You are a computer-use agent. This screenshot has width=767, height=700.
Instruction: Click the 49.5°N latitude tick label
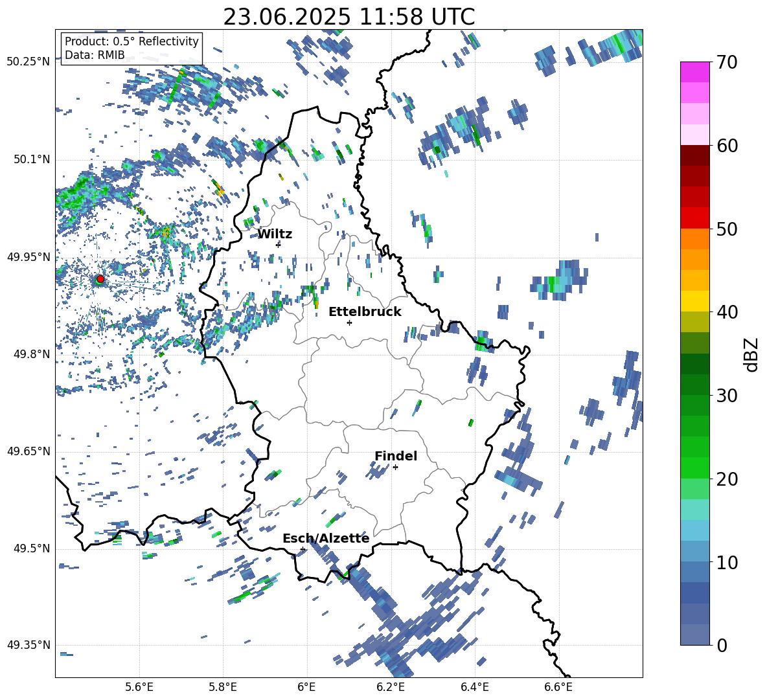32,548
